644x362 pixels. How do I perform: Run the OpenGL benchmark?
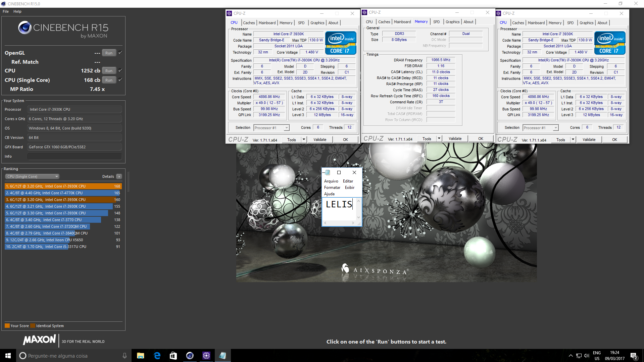click(109, 53)
